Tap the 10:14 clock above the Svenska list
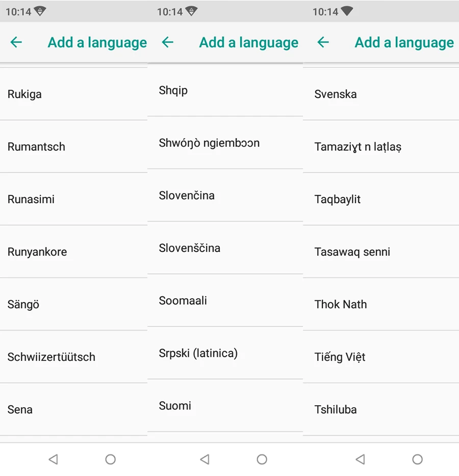This screenshot has height=476, width=459. coord(325,12)
